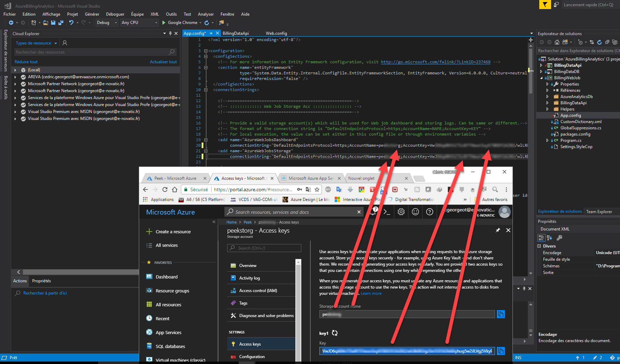Image resolution: width=620 pixels, height=364 pixels.
Task: Click the categorized view icon in Propriétés
Action: pyautogui.click(x=541, y=238)
